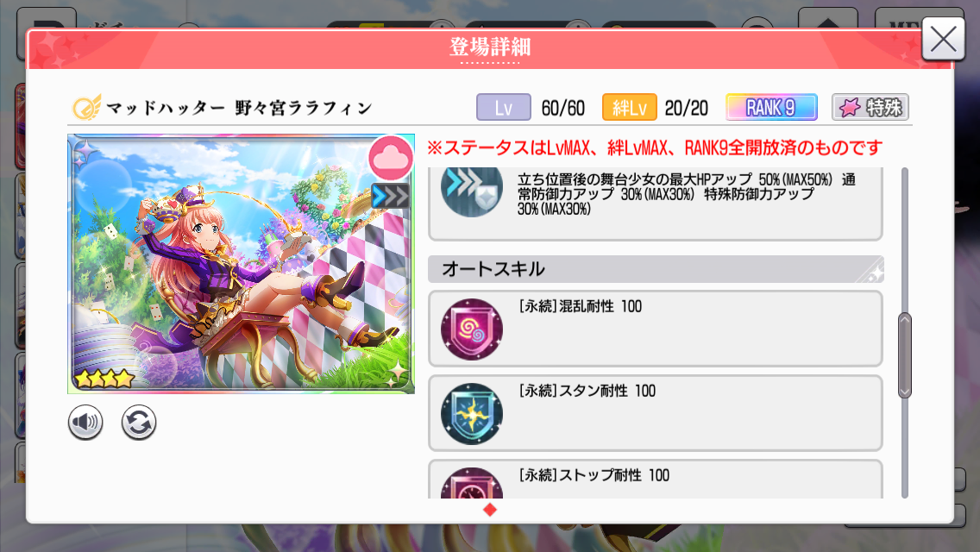Tap the red diamond page indicator
This screenshot has height=552, width=980.
point(490,510)
